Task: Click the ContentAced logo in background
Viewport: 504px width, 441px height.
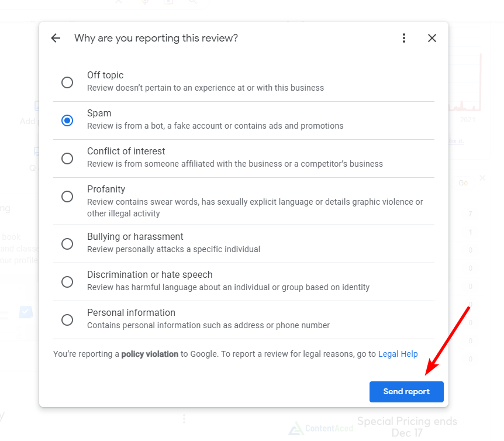Action: 321,428
